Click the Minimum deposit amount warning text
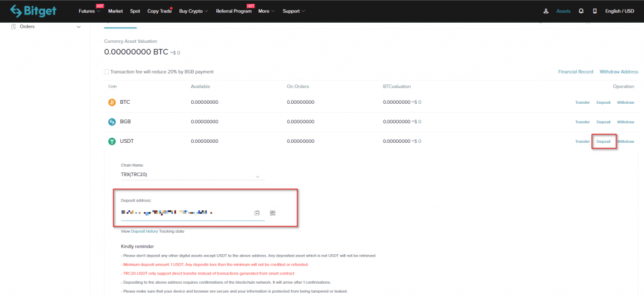 click(x=214, y=264)
